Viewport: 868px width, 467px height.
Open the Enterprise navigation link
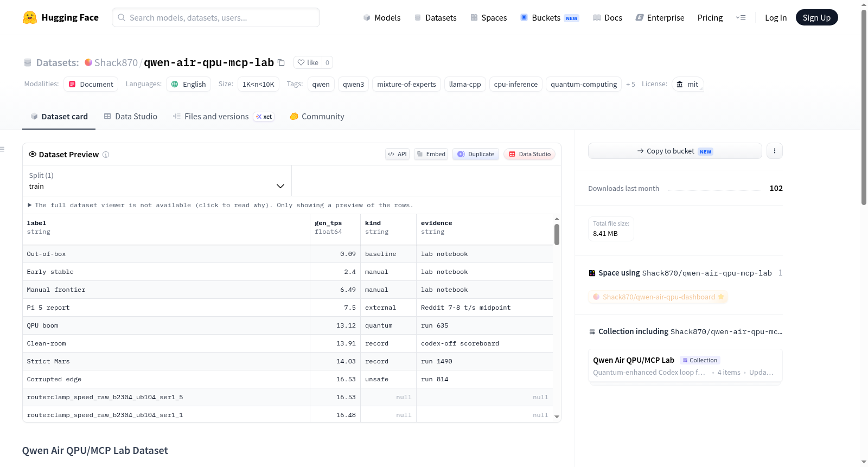[660, 18]
